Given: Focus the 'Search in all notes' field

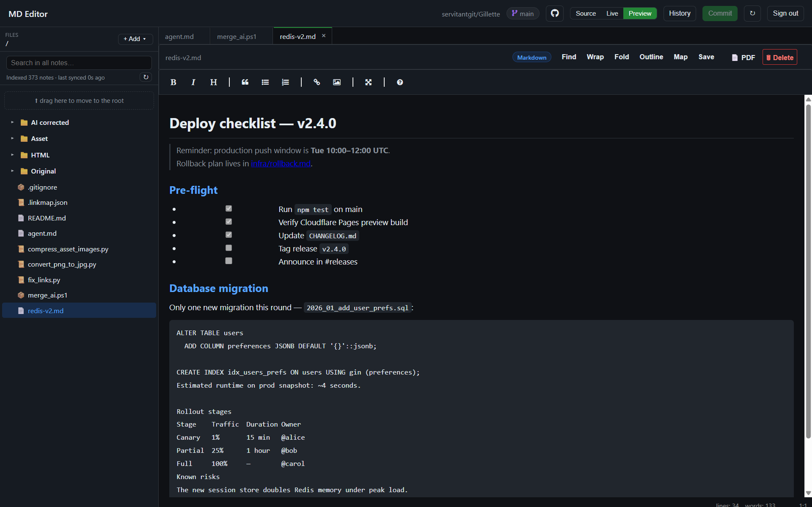Looking at the screenshot, I should tap(79, 63).
